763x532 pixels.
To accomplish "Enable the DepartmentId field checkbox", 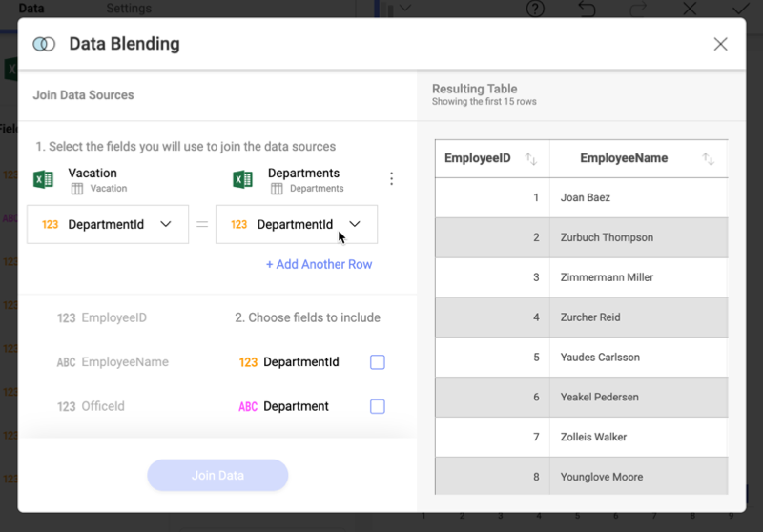I will (378, 362).
